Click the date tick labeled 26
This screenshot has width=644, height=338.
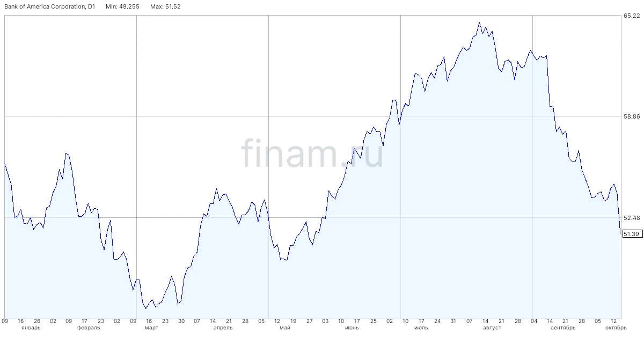[x=37, y=321]
